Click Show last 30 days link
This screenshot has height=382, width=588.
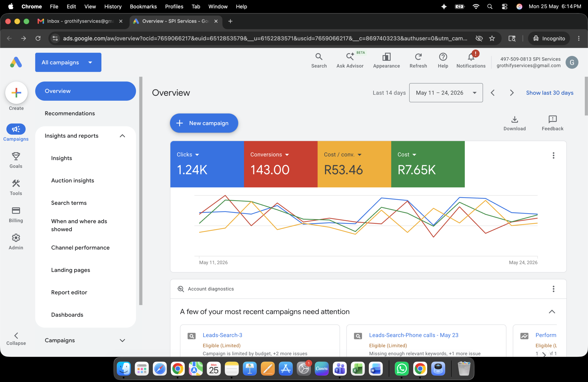(x=549, y=93)
